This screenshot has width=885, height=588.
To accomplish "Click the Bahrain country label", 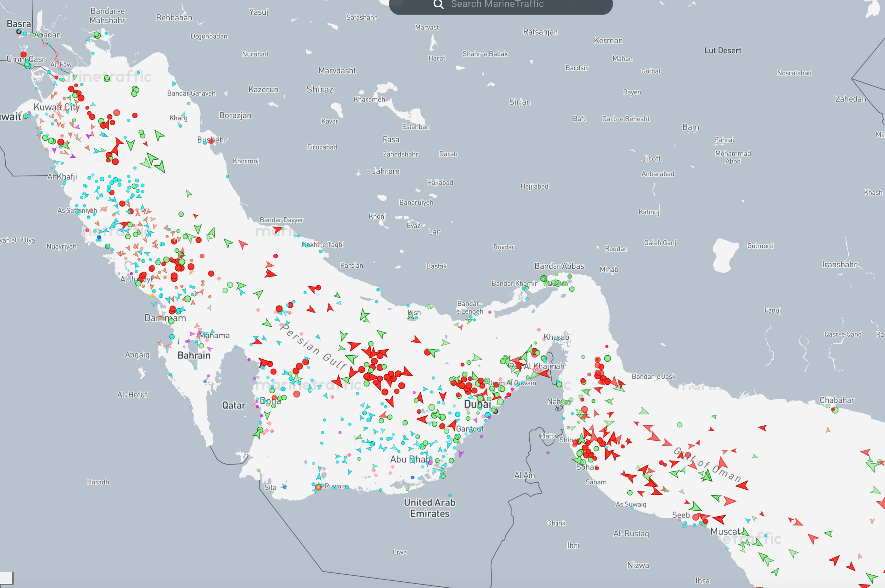I will pos(194,355).
